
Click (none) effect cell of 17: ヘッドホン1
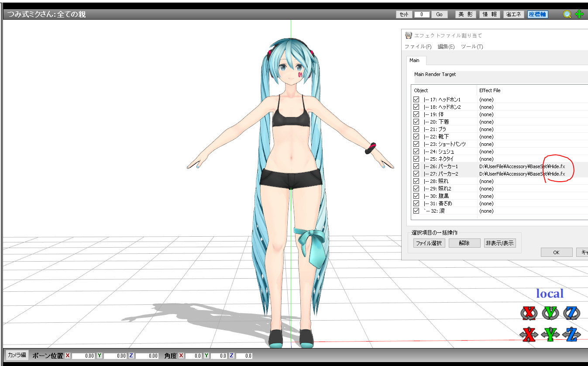(486, 100)
